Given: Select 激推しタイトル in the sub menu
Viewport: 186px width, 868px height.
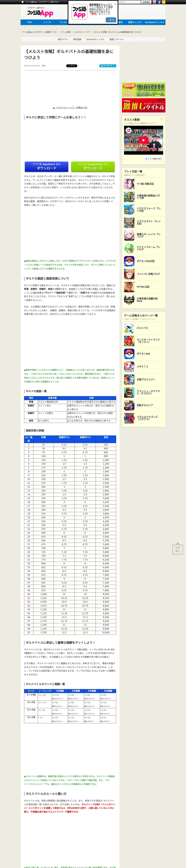Looking at the screenshot, I should 116,39.
